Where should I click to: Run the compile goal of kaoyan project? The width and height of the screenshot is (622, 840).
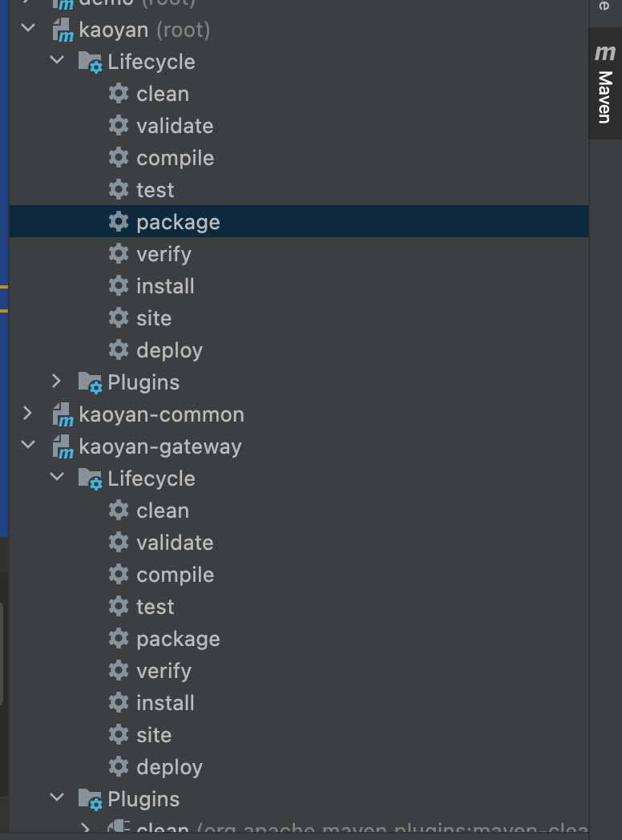click(175, 158)
